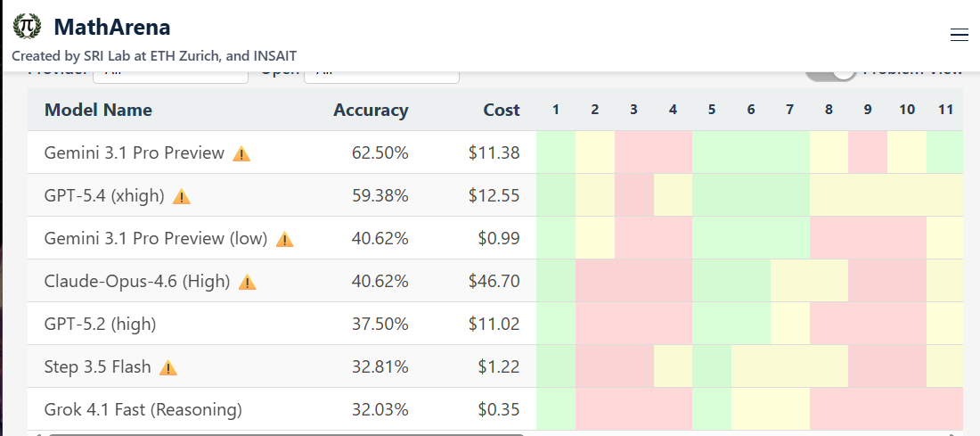Click the Model Name column header
Viewport: 980px width, 436px height.
[x=98, y=110]
